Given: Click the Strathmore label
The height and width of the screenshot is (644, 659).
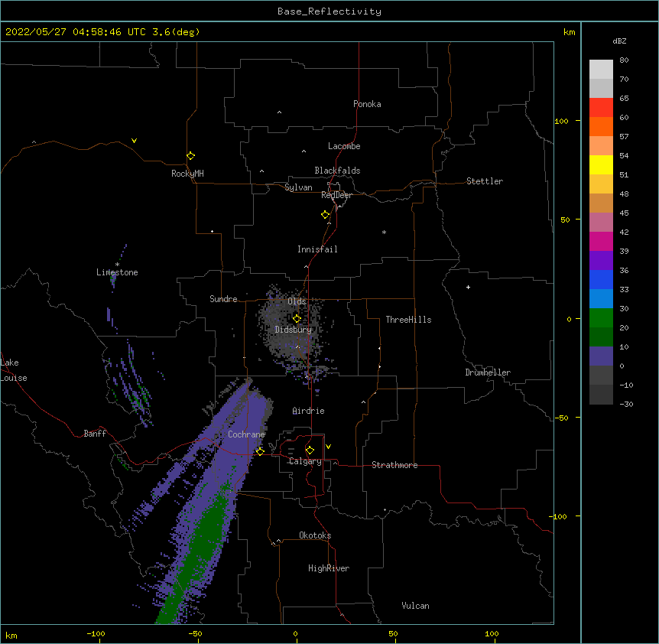Looking at the screenshot, I should pyautogui.click(x=394, y=465).
